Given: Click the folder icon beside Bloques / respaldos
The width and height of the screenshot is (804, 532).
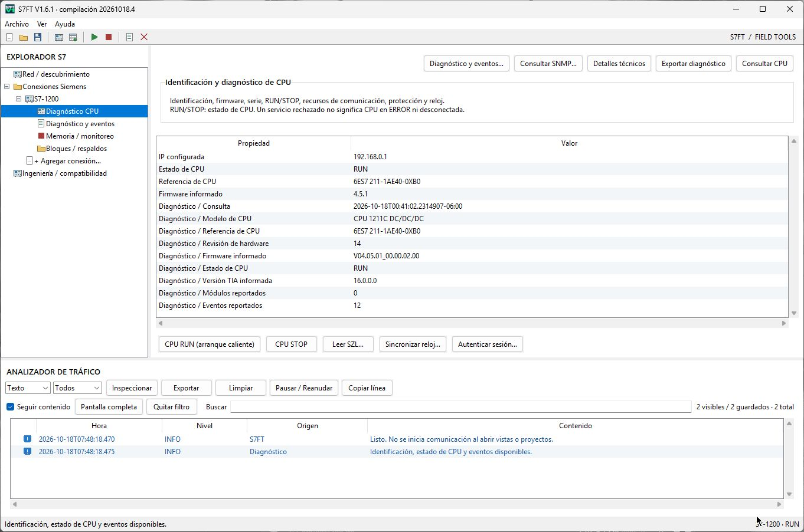Looking at the screenshot, I should coord(41,149).
